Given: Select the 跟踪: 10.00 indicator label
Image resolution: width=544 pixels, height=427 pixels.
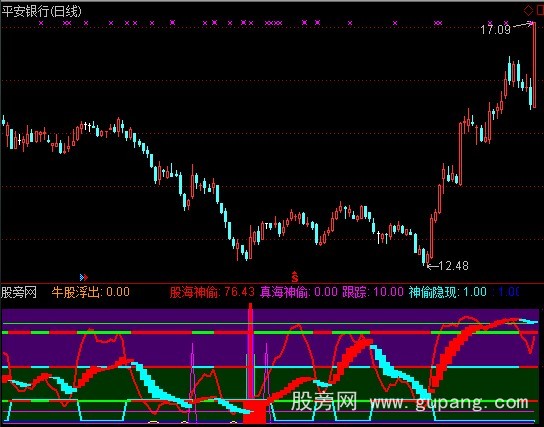Looking at the screenshot, I should tap(373, 292).
